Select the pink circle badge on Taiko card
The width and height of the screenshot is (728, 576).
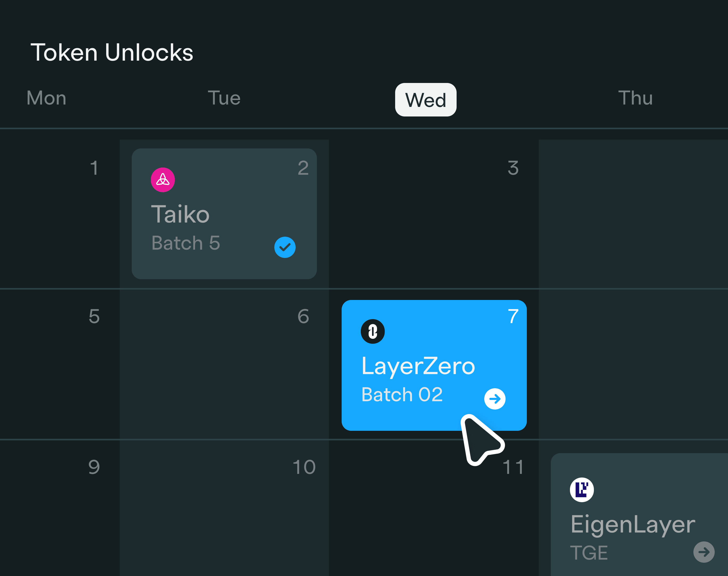click(x=163, y=180)
